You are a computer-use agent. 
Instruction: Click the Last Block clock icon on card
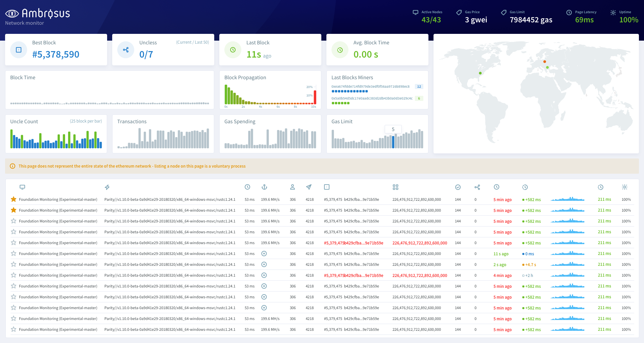pos(233,50)
